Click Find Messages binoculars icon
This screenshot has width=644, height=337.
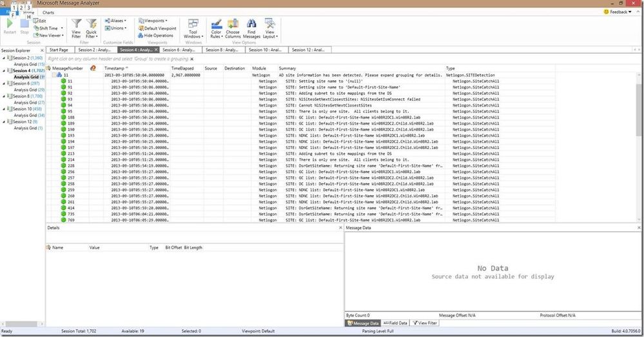[x=251, y=24]
